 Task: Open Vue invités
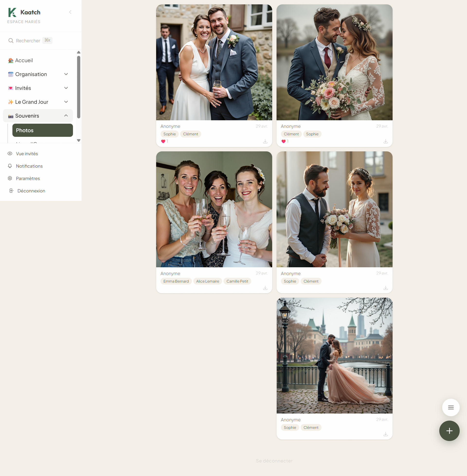tap(27, 154)
